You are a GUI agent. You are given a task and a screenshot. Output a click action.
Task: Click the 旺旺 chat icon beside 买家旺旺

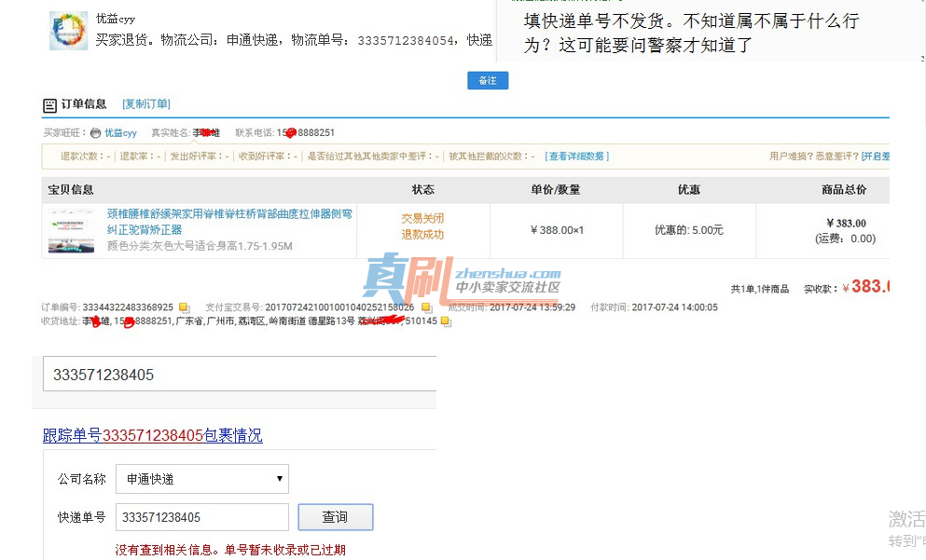tap(96, 132)
